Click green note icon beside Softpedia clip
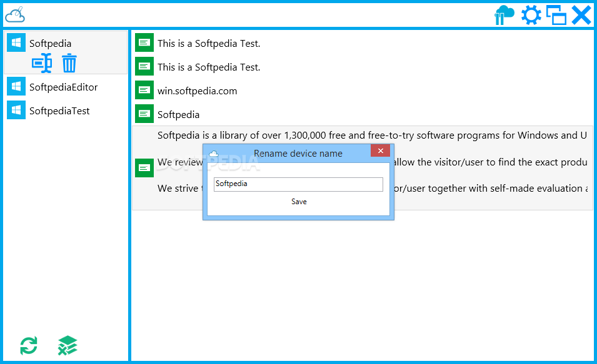The height and width of the screenshot is (364, 597). point(144,114)
